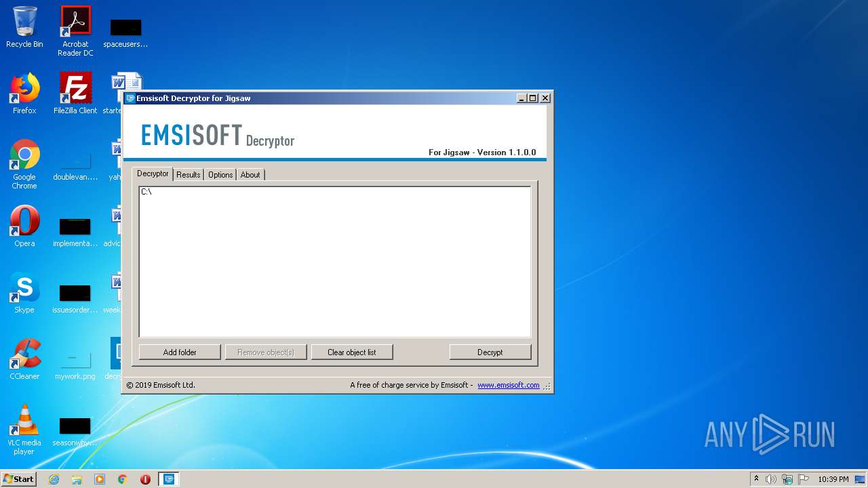Click the Clear object list button
868x488 pixels.
click(x=352, y=352)
